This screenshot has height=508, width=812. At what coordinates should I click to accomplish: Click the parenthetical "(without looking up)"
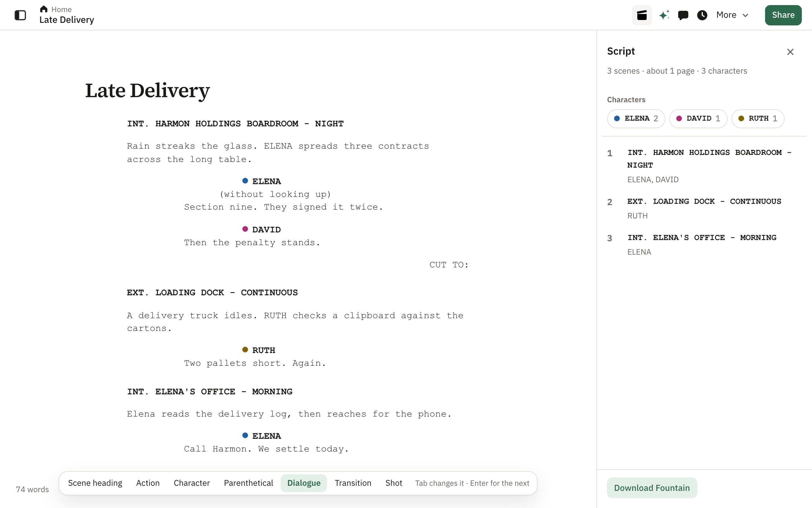click(x=275, y=194)
